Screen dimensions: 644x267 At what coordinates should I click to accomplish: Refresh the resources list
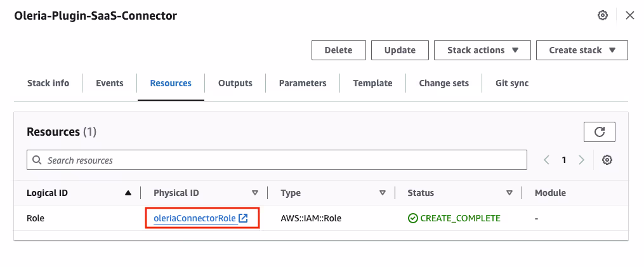coord(599,132)
